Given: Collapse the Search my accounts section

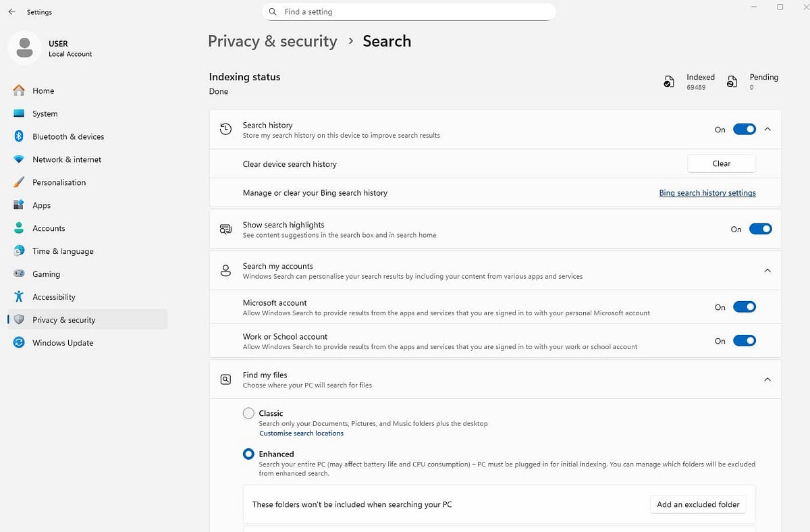Looking at the screenshot, I should 767,271.
